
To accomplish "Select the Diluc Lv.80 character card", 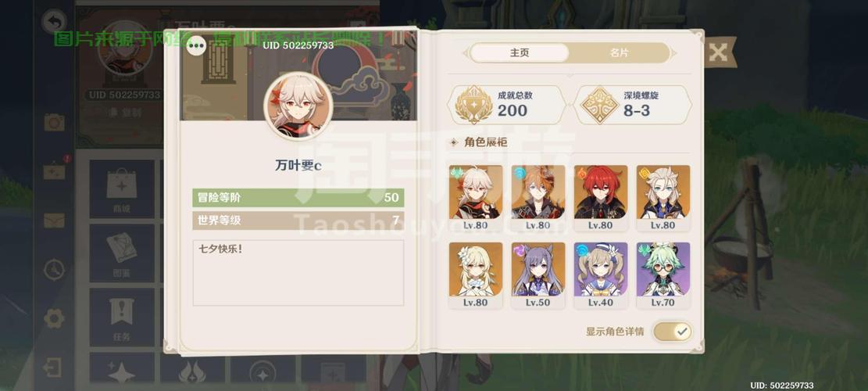I will click(x=601, y=198).
